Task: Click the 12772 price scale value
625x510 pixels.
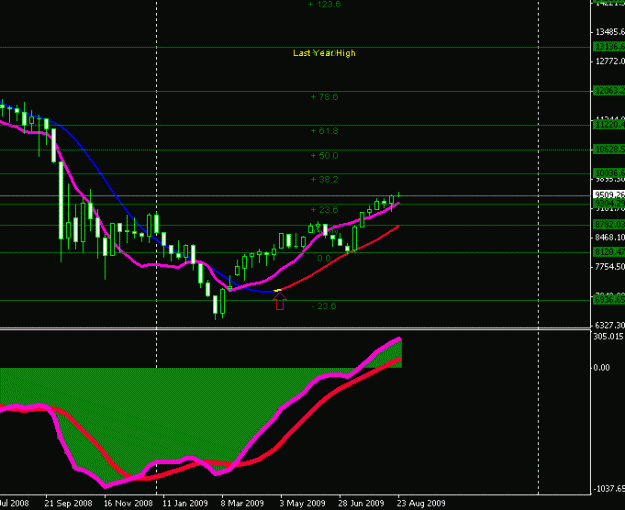Action: click(610, 61)
